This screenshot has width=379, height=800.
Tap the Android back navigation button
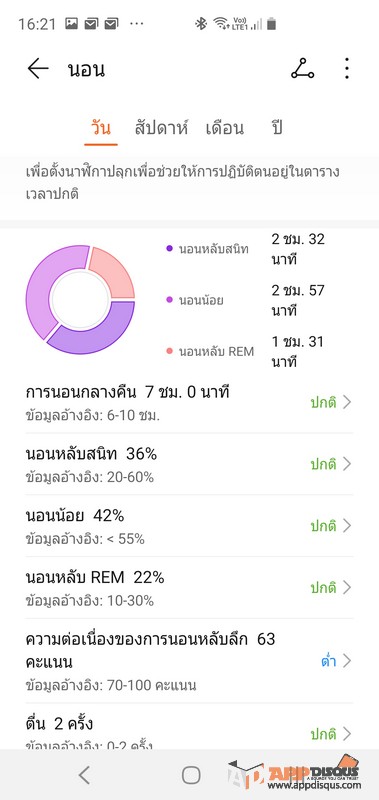pos(85,775)
